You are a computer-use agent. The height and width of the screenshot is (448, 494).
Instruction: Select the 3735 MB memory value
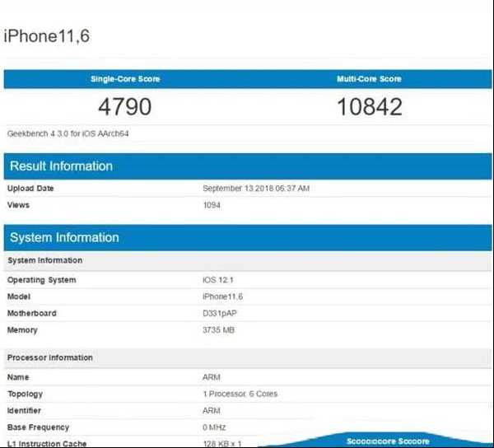[x=218, y=330]
